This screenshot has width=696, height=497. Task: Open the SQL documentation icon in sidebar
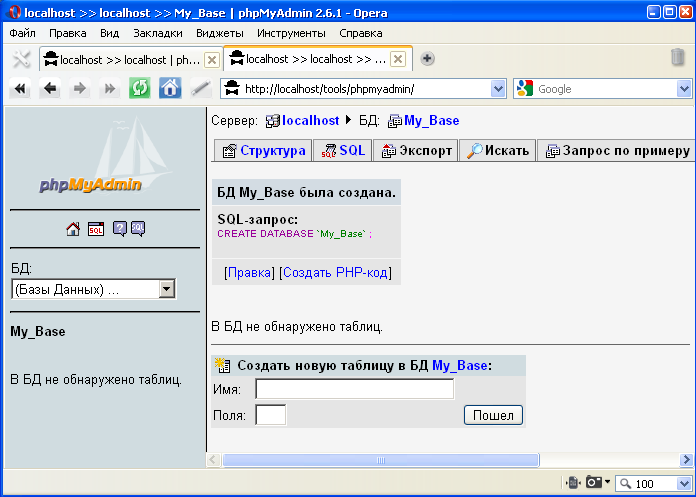(x=138, y=229)
